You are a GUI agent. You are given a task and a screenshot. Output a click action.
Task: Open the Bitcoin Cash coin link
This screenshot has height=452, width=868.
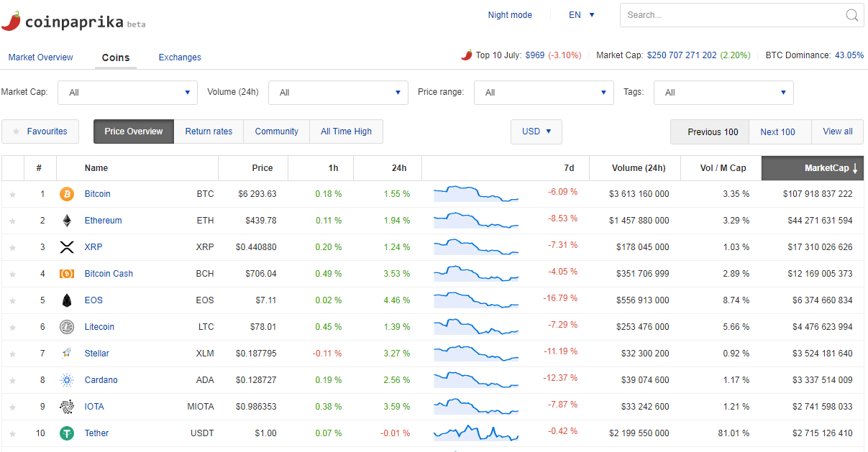point(109,274)
